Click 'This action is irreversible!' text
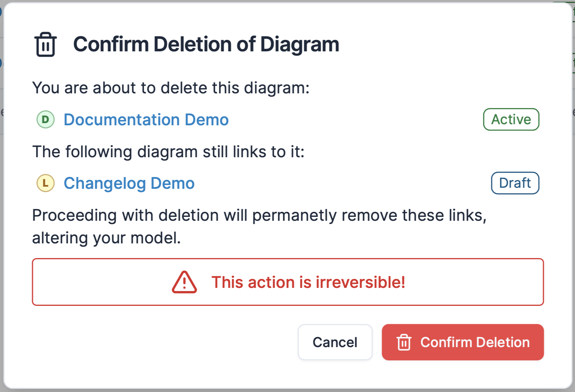This screenshot has height=392, width=575. (x=308, y=282)
